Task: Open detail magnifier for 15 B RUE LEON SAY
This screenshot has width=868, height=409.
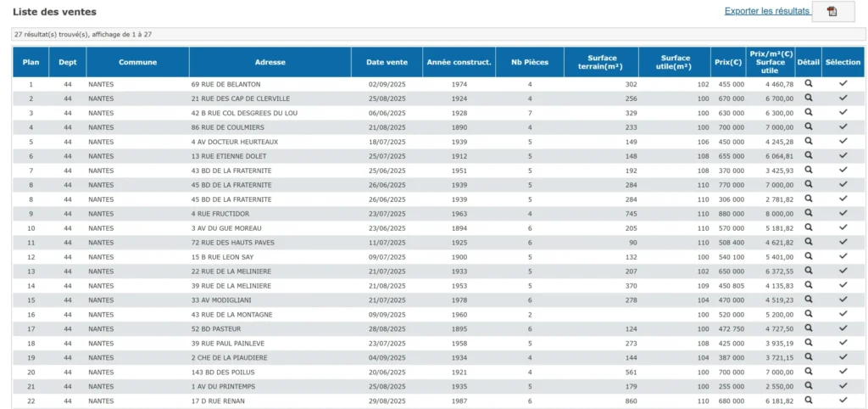Action: pyautogui.click(x=809, y=256)
